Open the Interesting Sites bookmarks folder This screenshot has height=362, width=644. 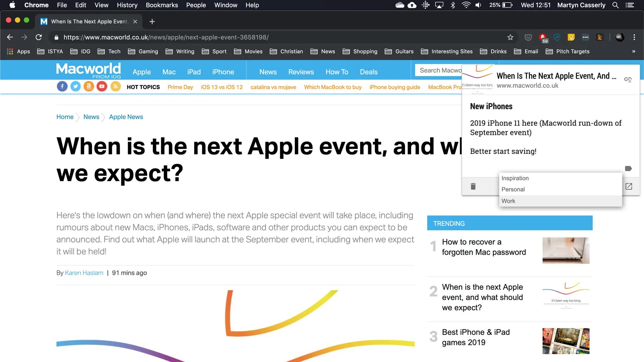(447, 51)
